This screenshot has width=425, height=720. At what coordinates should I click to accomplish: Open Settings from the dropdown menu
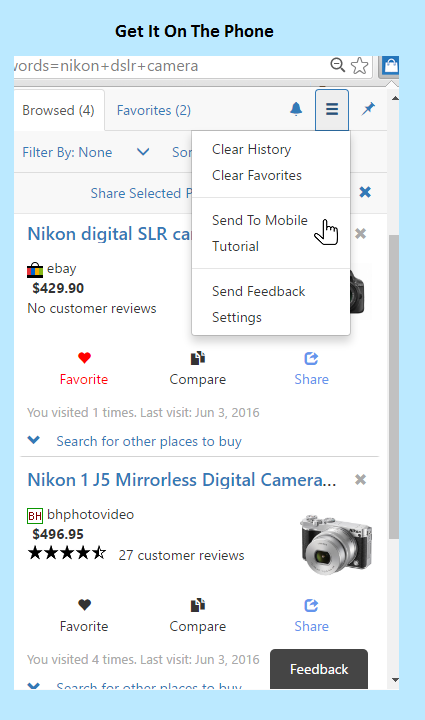click(237, 317)
